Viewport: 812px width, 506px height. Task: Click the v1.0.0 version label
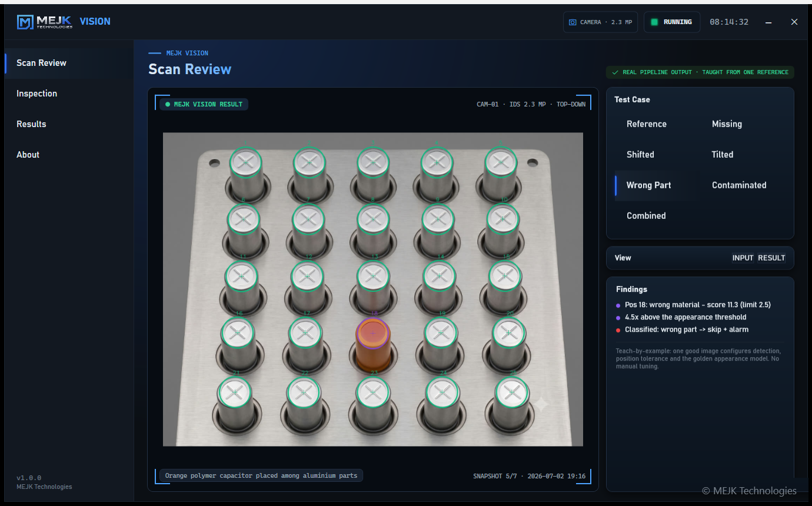[29, 478]
